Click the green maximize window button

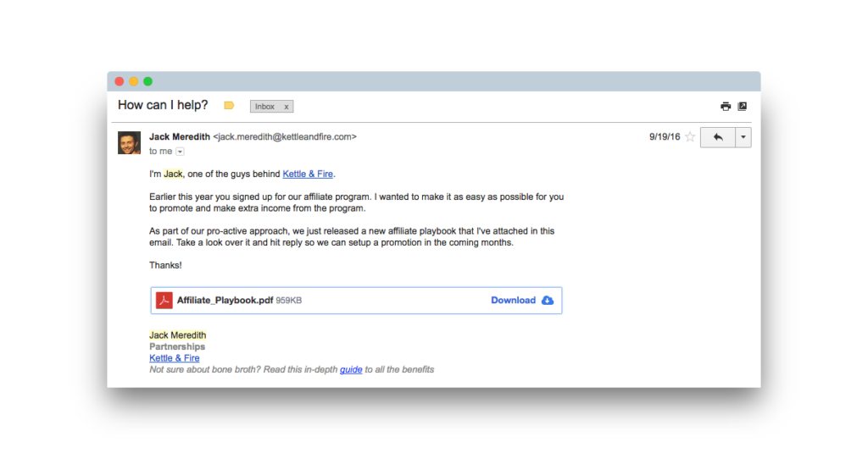click(147, 81)
